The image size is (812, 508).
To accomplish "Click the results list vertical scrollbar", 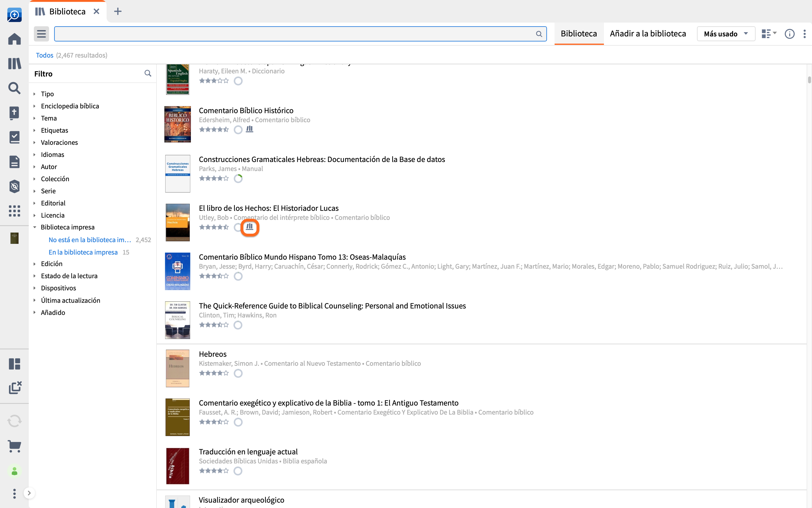I will (809, 80).
